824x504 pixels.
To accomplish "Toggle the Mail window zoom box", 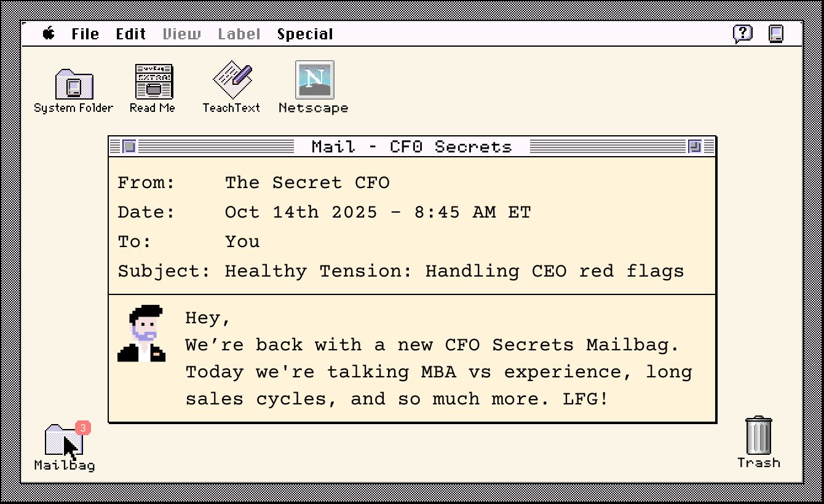I will (695, 146).
